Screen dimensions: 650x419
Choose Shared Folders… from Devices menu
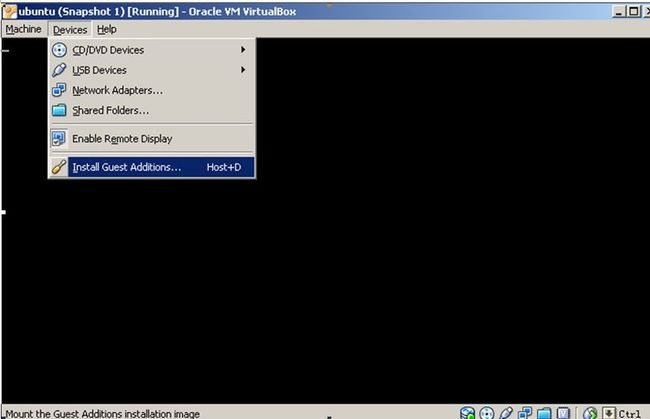tap(152, 111)
